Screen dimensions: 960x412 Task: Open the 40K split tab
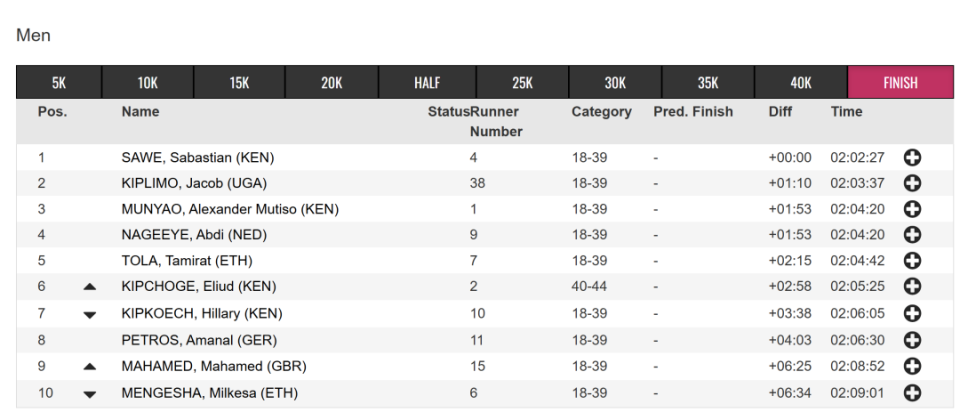tap(801, 82)
